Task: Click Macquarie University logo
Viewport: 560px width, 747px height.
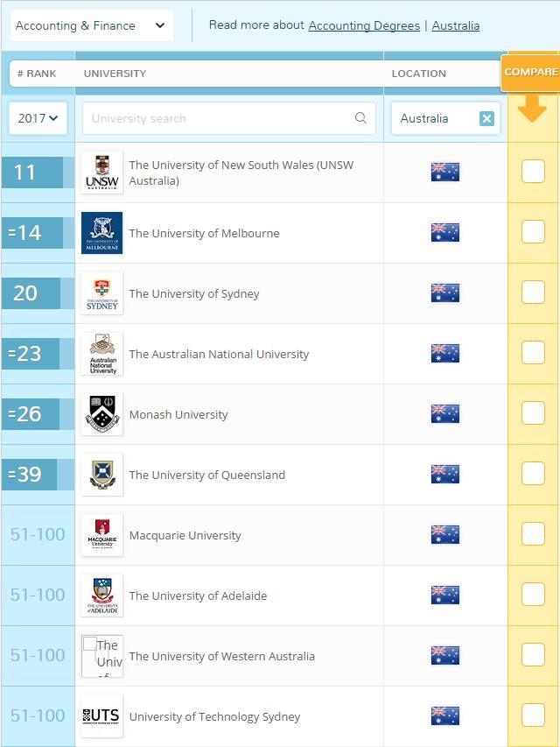Action: click(101, 535)
